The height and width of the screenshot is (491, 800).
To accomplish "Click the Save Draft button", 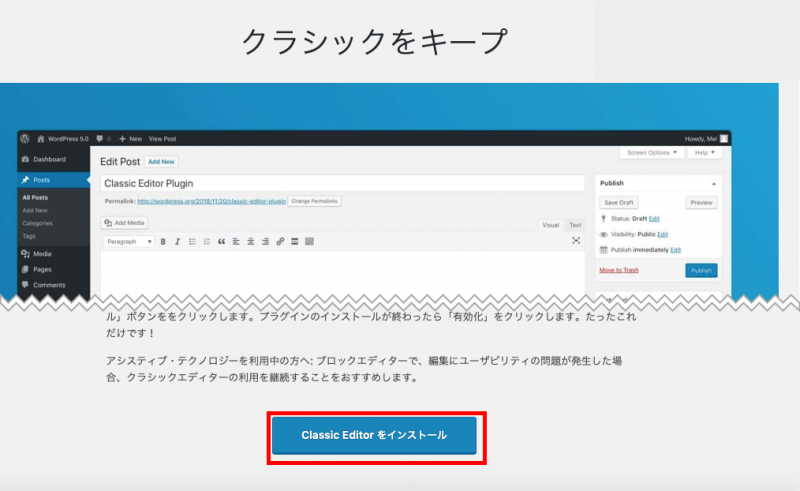I will [x=618, y=203].
